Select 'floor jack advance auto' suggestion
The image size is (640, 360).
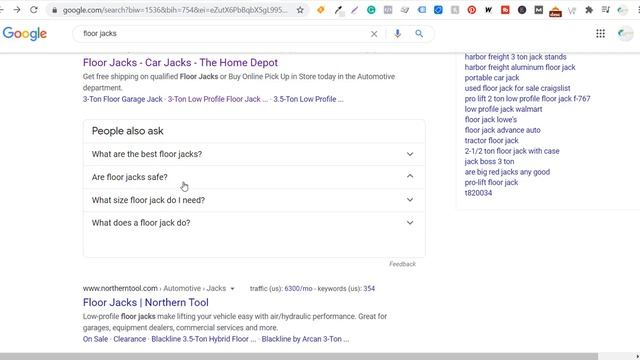point(502,130)
